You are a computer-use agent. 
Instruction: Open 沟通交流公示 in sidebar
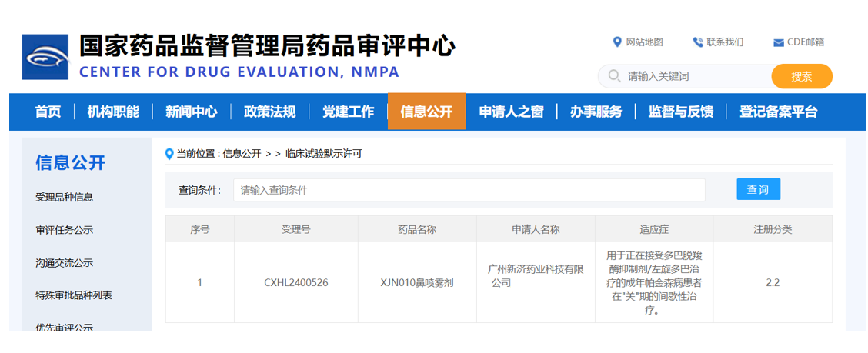point(64,263)
